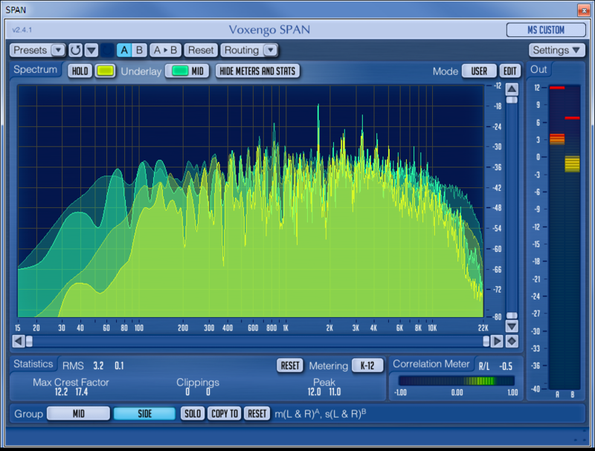
Task: Click the horizontal scroll right arrow
Action: 496,341
